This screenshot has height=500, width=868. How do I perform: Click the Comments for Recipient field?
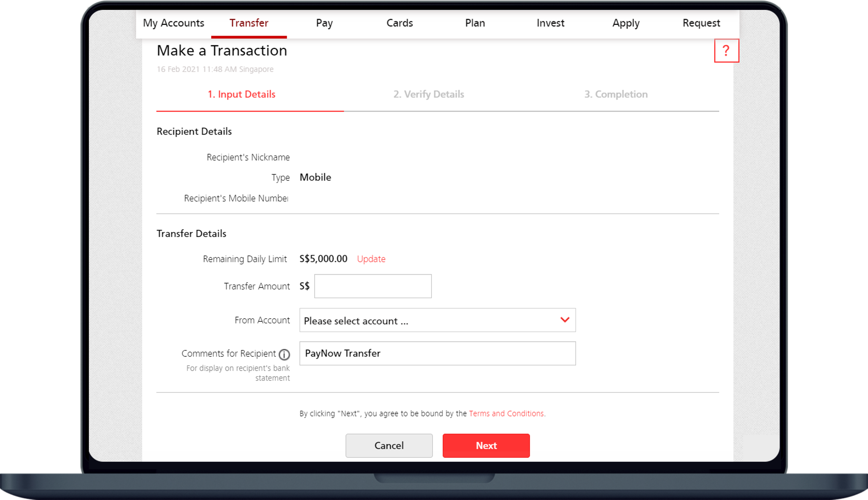pos(437,353)
